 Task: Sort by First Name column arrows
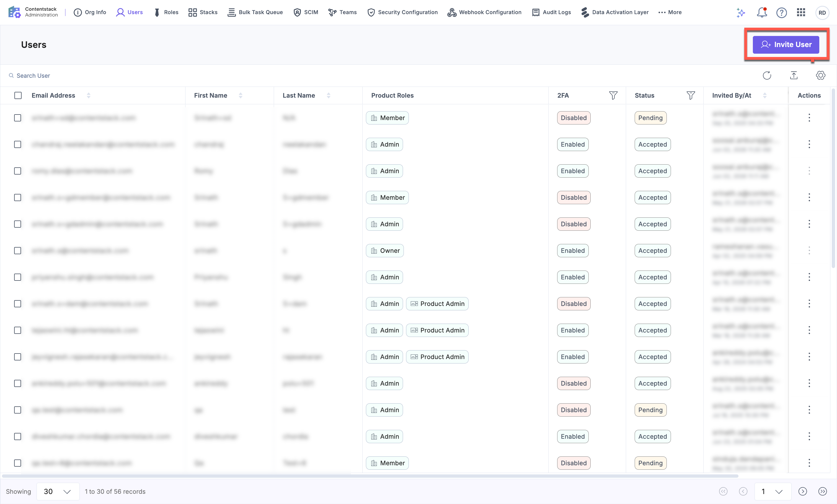point(241,95)
